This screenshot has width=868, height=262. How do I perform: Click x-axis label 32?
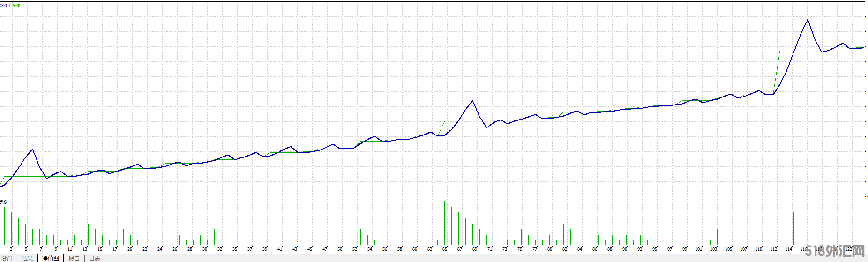click(220, 249)
